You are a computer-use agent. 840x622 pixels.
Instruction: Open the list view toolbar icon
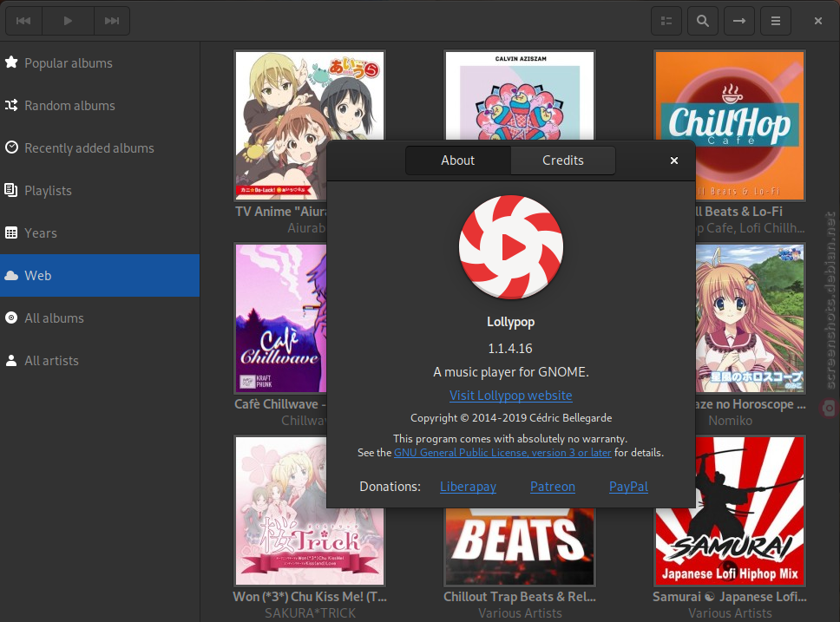(666, 21)
